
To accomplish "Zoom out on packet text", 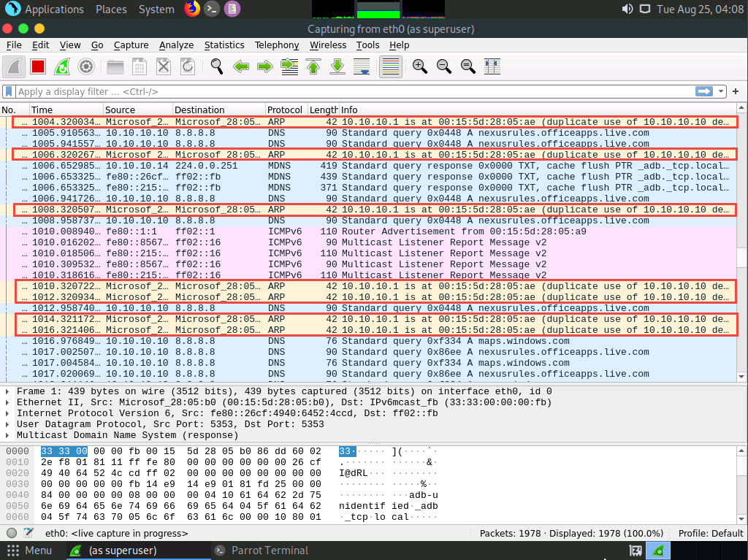I will point(444,66).
